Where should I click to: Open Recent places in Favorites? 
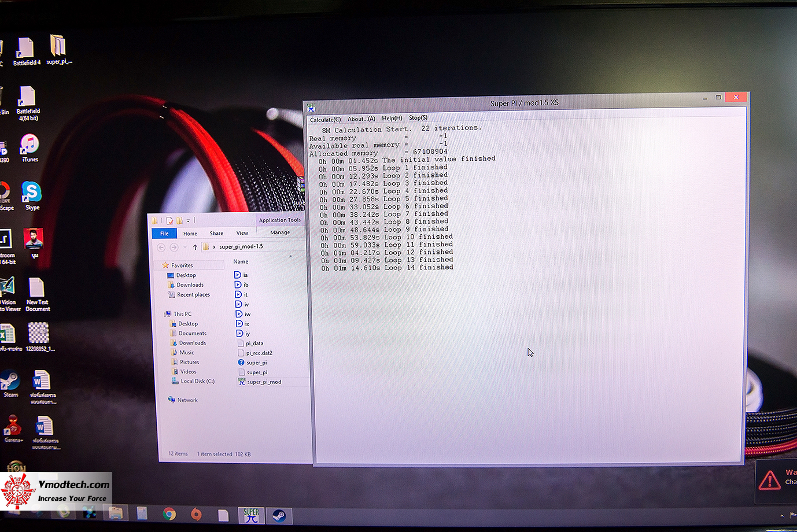pos(189,295)
